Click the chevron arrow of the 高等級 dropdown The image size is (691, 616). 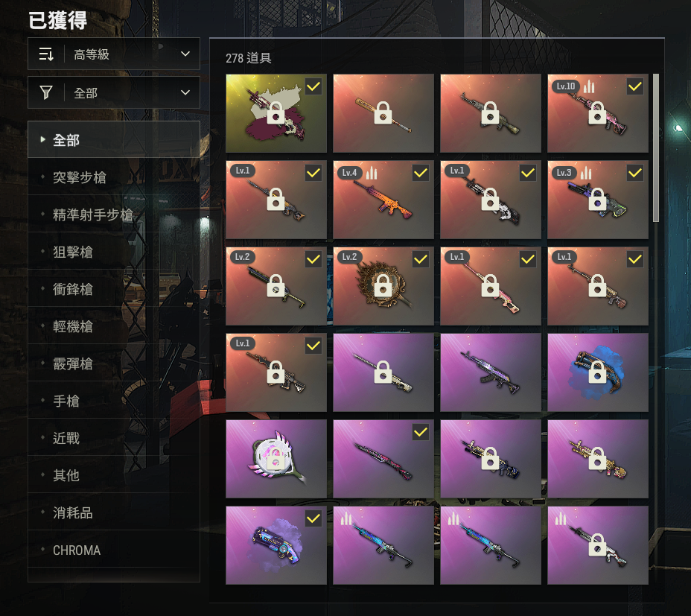(x=185, y=54)
